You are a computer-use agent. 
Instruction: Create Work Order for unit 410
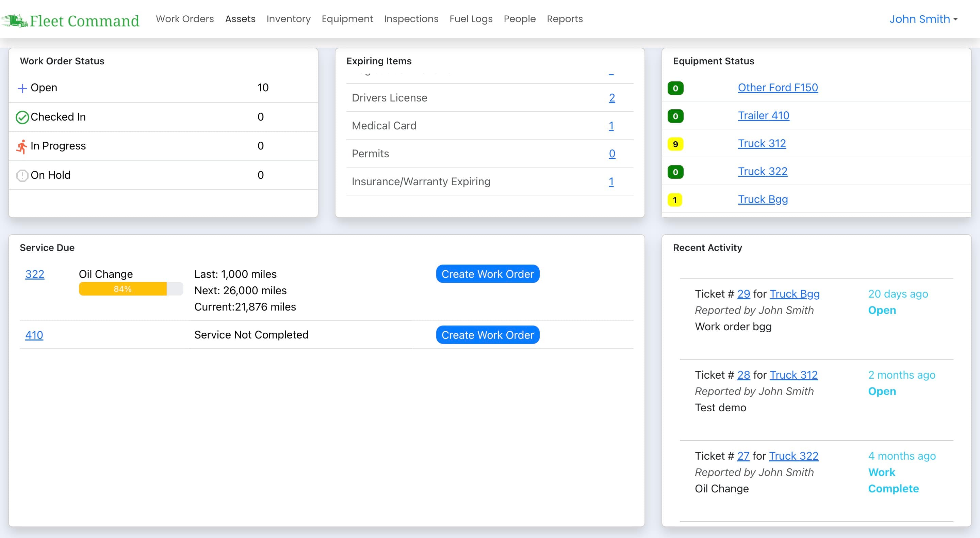pos(488,335)
